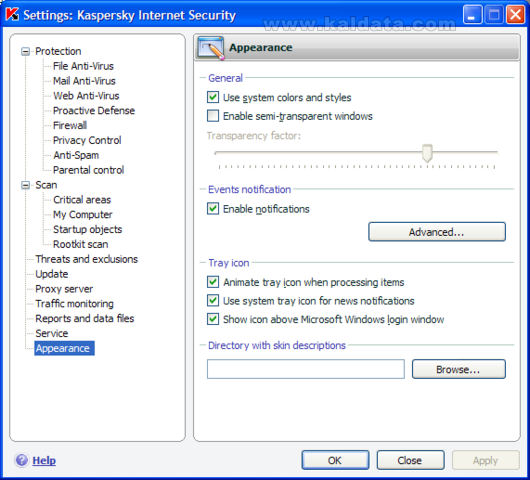Select the highlighted Appearance tree item

coord(64,348)
